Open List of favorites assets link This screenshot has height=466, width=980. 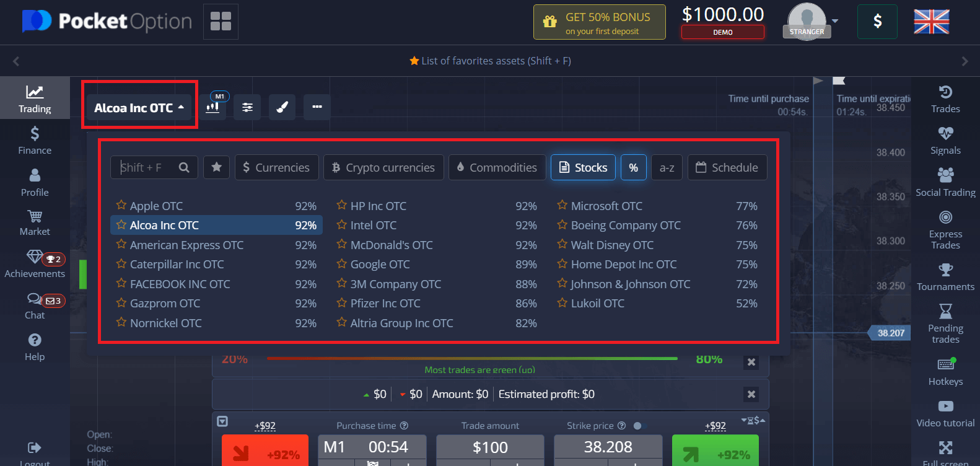(490, 61)
